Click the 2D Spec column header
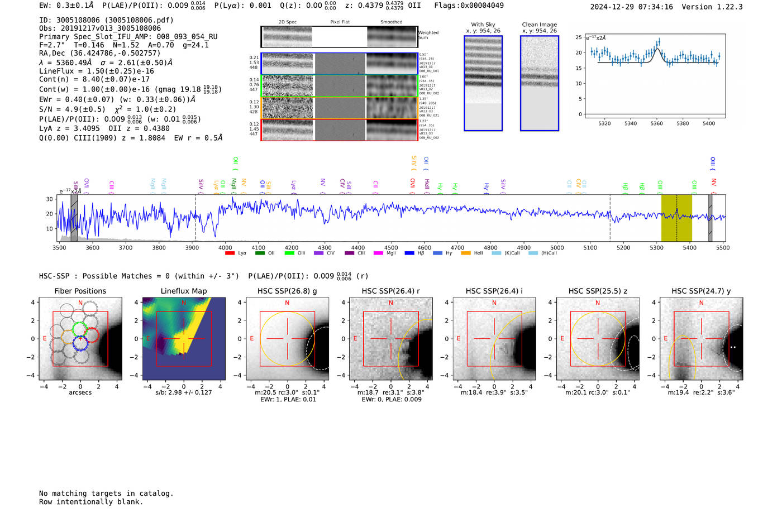 click(x=288, y=22)
